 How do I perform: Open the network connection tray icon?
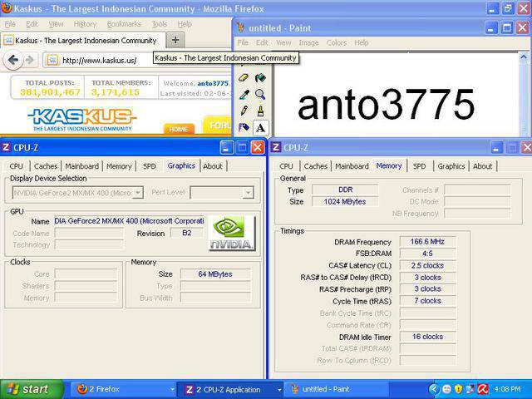470,389
